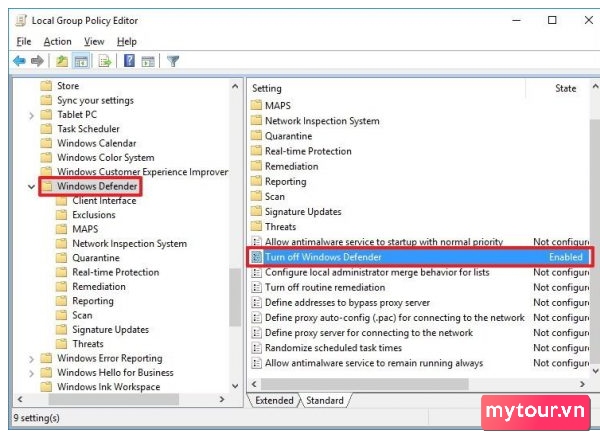Select Configure local administrator merge behavior setting
This screenshot has width=600, height=442.
pyautogui.click(x=377, y=272)
